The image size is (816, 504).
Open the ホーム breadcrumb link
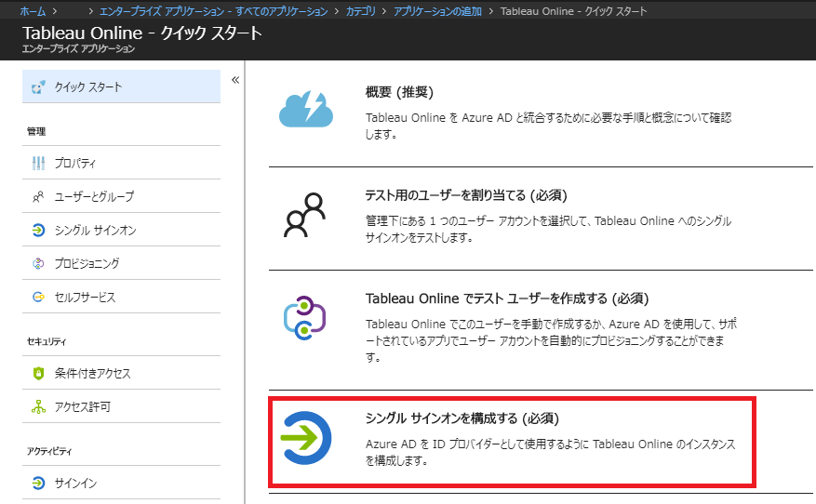[33, 11]
